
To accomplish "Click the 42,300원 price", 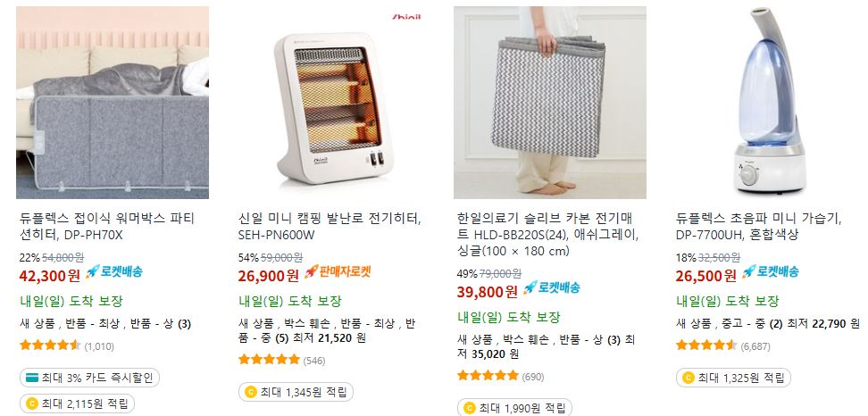I will [x=50, y=275].
